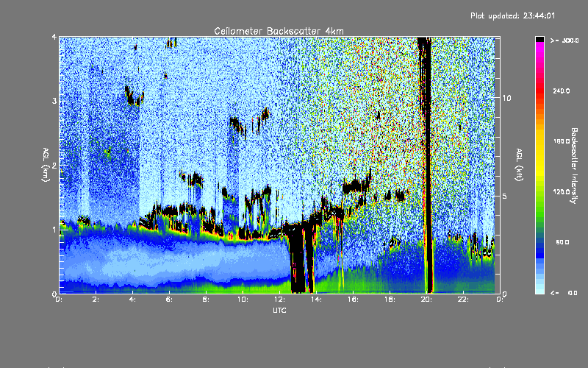Click the "Backscatter Intensity" colorbar label
The height and width of the screenshot is (368, 588).
[x=574, y=166]
